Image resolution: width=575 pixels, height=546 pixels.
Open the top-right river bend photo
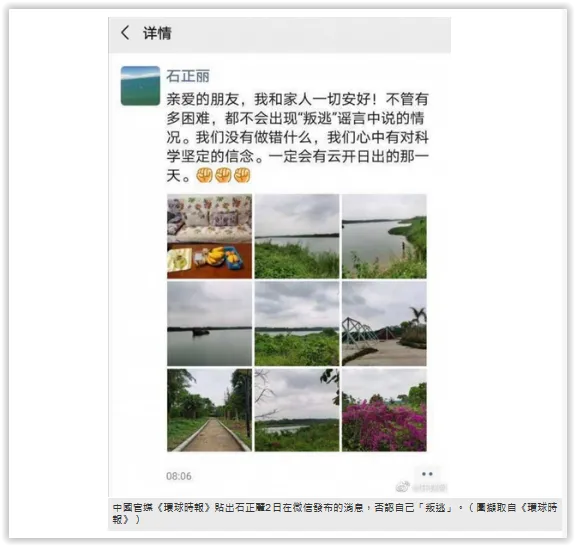[x=384, y=237]
